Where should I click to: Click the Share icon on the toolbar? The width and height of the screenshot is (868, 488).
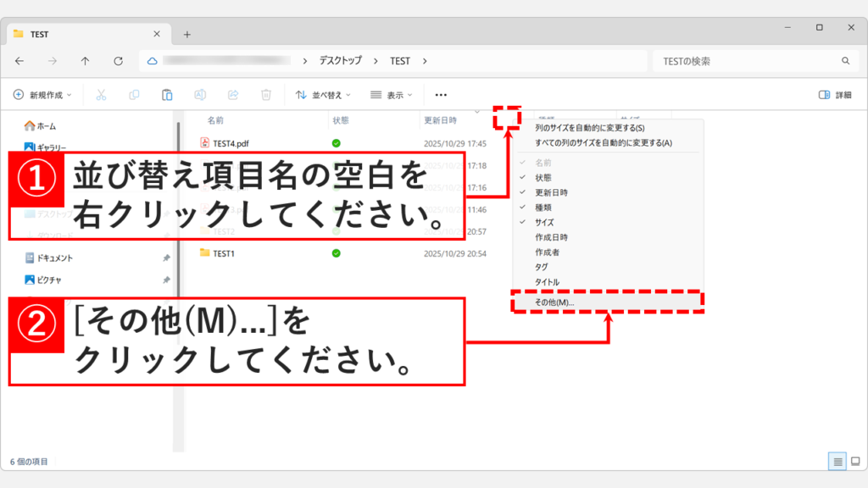pyautogui.click(x=234, y=95)
